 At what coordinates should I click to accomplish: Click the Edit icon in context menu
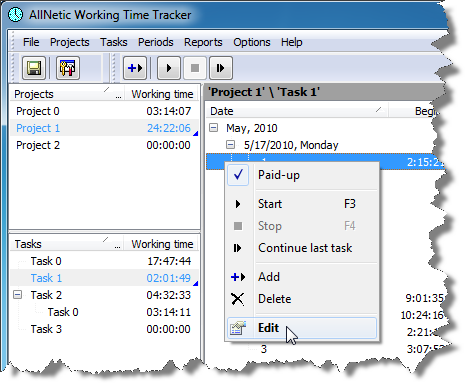point(238,328)
